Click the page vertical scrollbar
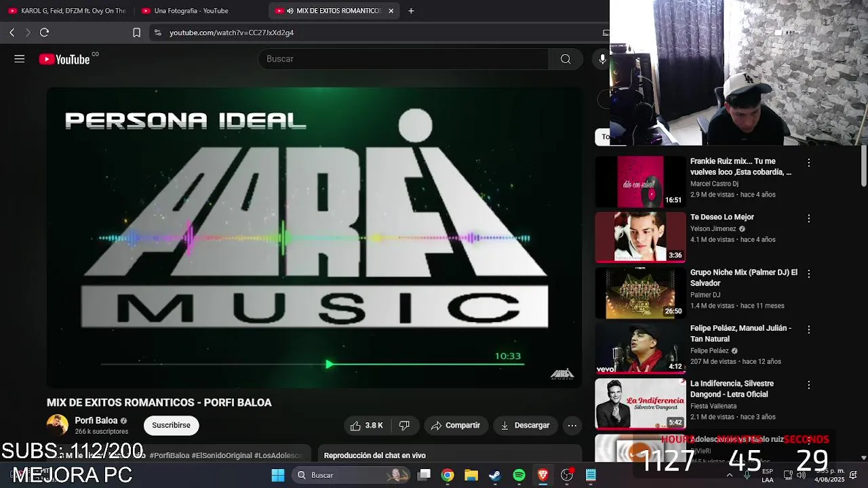868x488 pixels. [x=863, y=166]
